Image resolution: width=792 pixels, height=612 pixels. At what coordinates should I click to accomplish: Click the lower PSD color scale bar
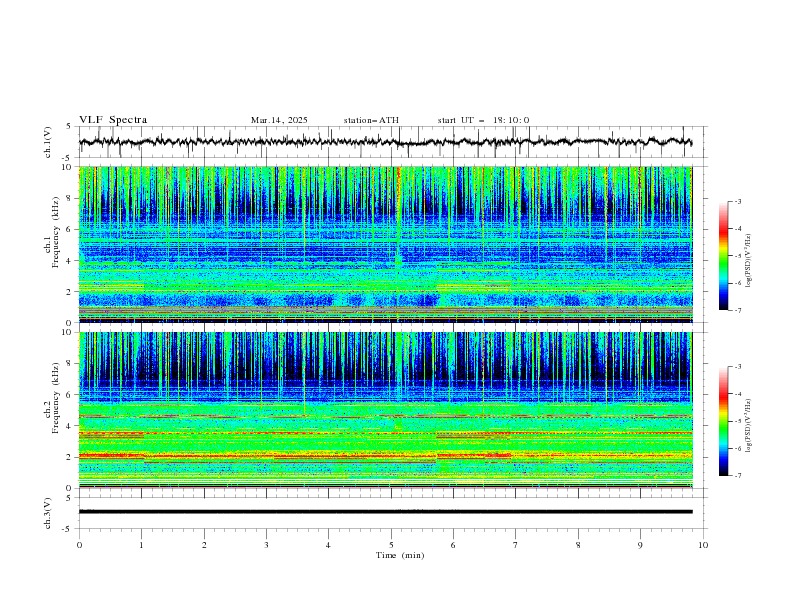pyautogui.click(x=723, y=421)
